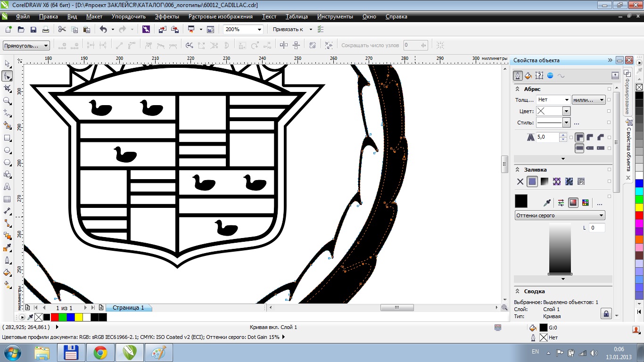Click the L value input field
The width and height of the screenshot is (644, 362).
[597, 228]
